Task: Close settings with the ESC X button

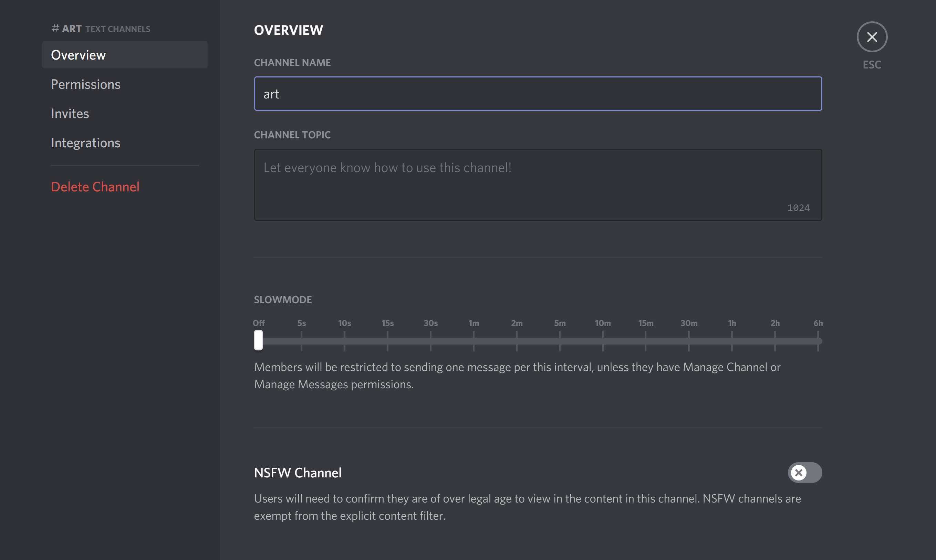Action: (872, 36)
